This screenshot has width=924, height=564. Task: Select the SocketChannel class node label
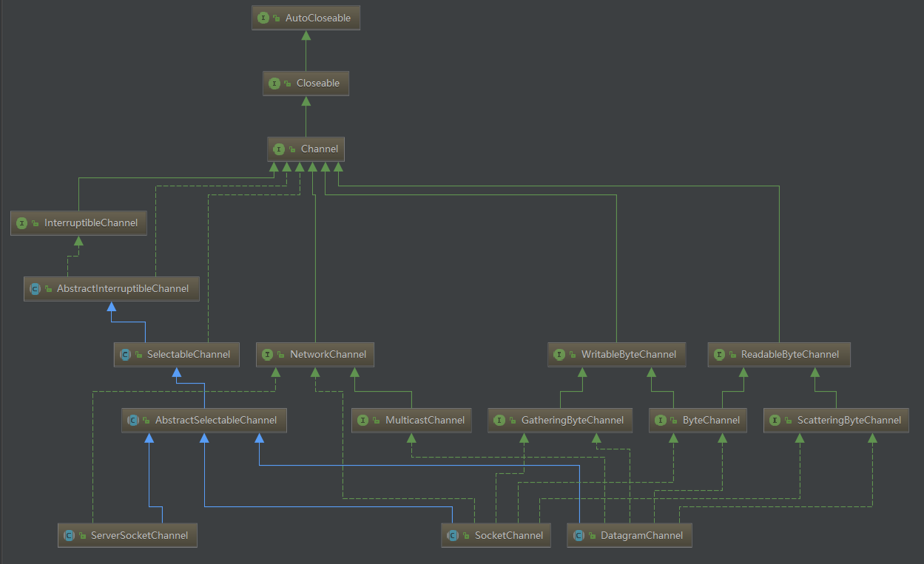tap(508, 535)
